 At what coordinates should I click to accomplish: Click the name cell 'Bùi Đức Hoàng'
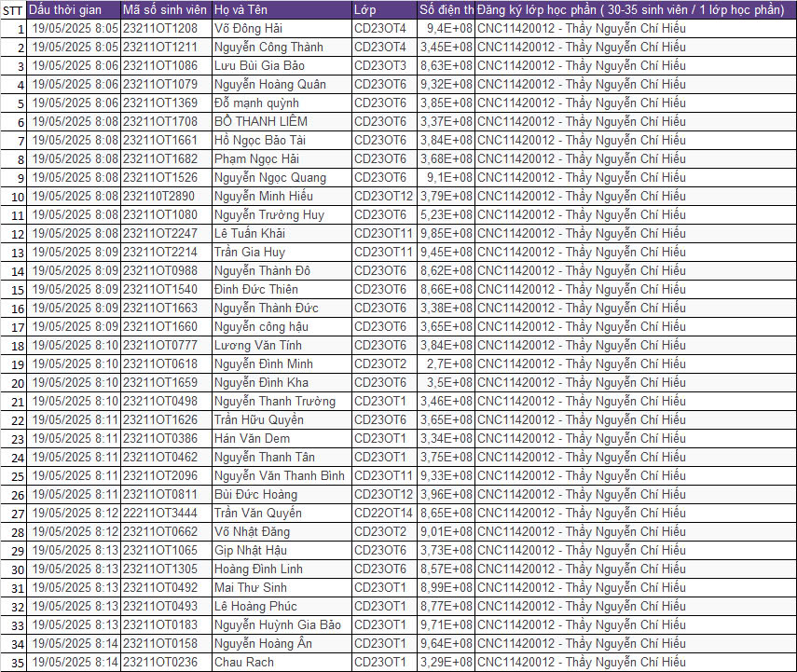[282, 495]
